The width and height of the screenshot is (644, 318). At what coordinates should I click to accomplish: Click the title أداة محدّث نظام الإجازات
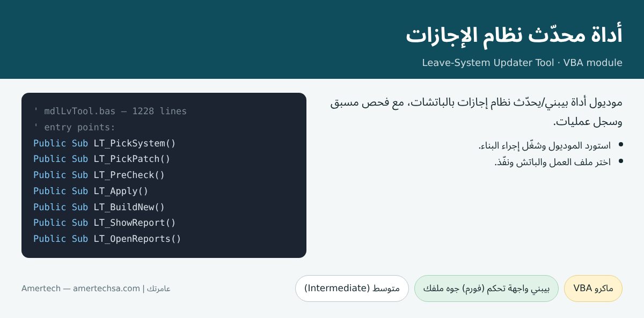pos(514,35)
